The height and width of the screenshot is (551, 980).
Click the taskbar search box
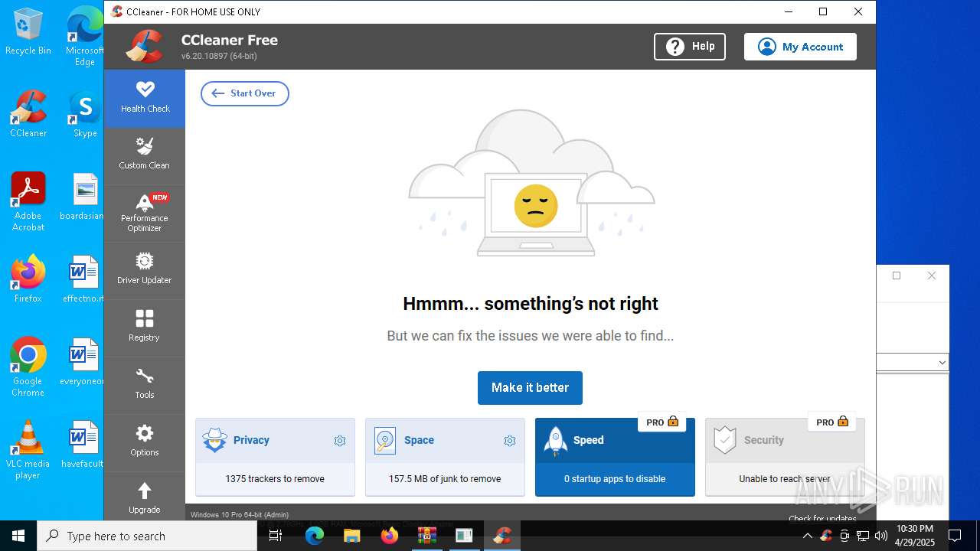pos(147,536)
